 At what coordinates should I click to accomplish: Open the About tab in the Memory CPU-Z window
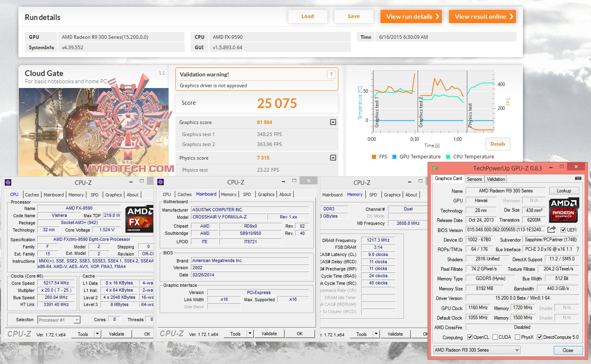tap(411, 195)
